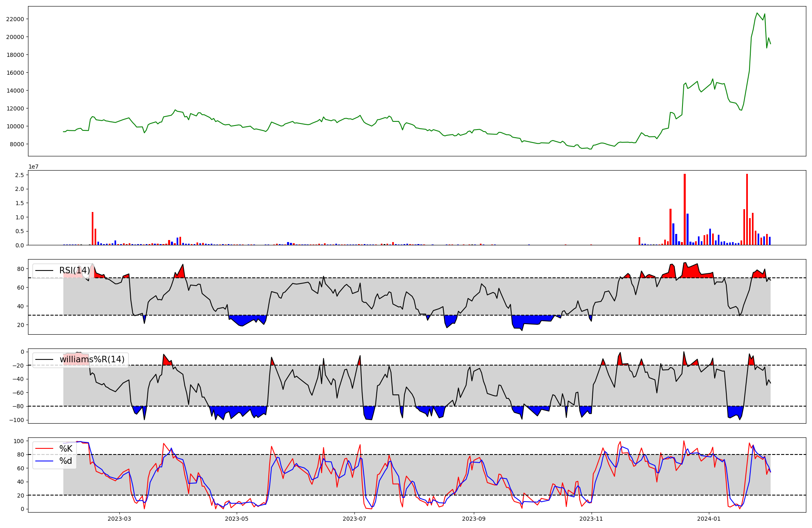Viewport: 812px width, 528px height.
Task: Click the 2024-01 date tick label
Action: point(709,519)
